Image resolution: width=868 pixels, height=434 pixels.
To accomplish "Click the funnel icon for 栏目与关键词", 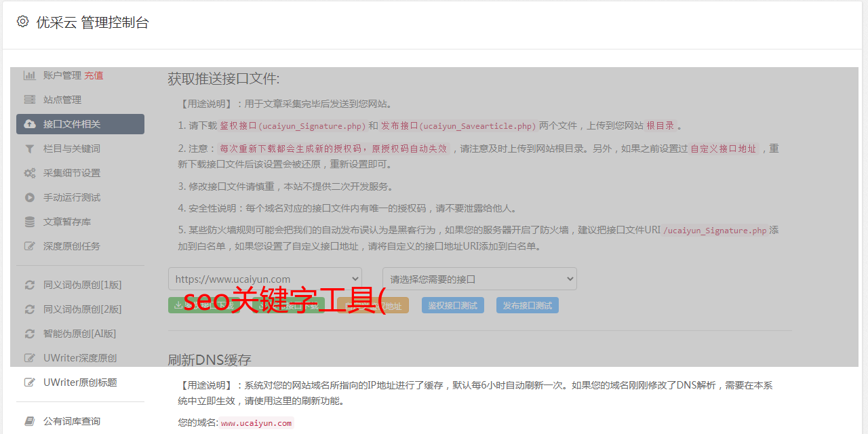I will [x=30, y=149].
